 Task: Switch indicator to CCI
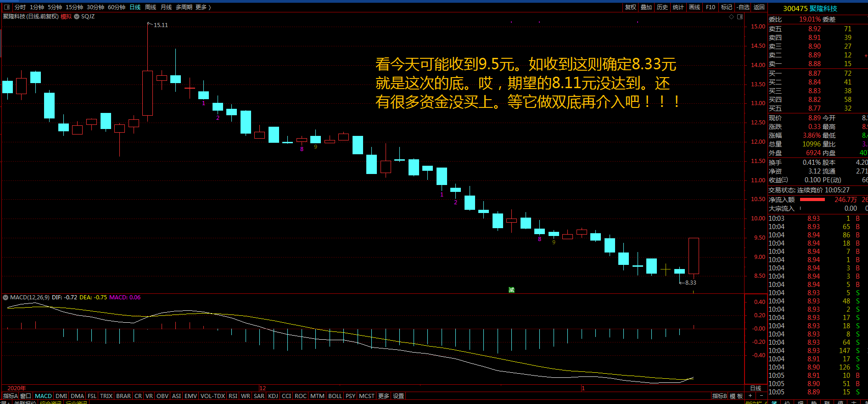coord(286,396)
